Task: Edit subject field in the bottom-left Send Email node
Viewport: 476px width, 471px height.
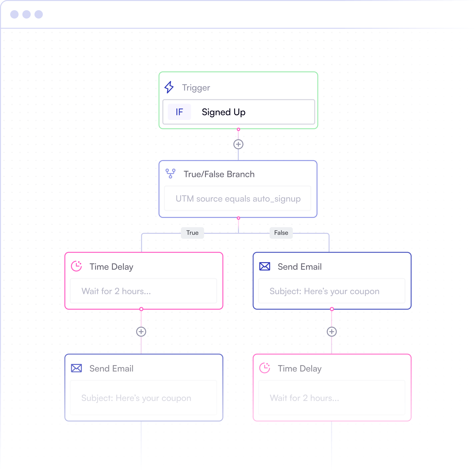Action: pyautogui.click(x=144, y=398)
